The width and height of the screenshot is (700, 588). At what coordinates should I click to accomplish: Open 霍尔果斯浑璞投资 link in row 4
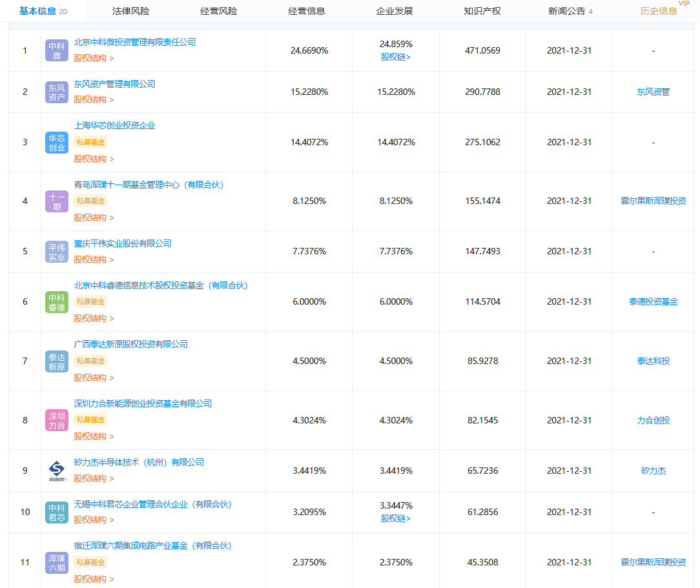[x=653, y=201]
